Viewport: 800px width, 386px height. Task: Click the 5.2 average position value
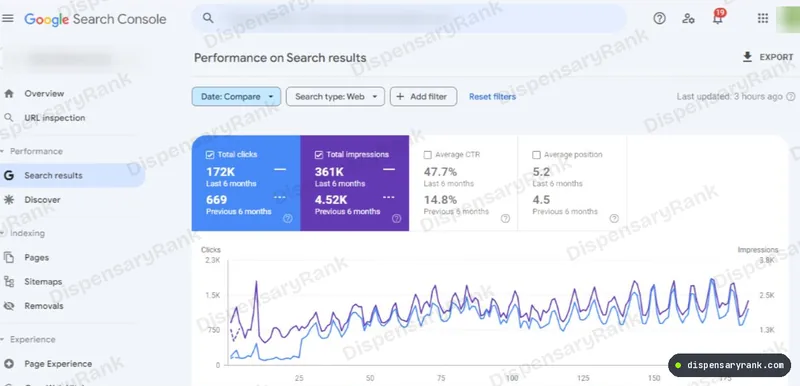point(541,172)
